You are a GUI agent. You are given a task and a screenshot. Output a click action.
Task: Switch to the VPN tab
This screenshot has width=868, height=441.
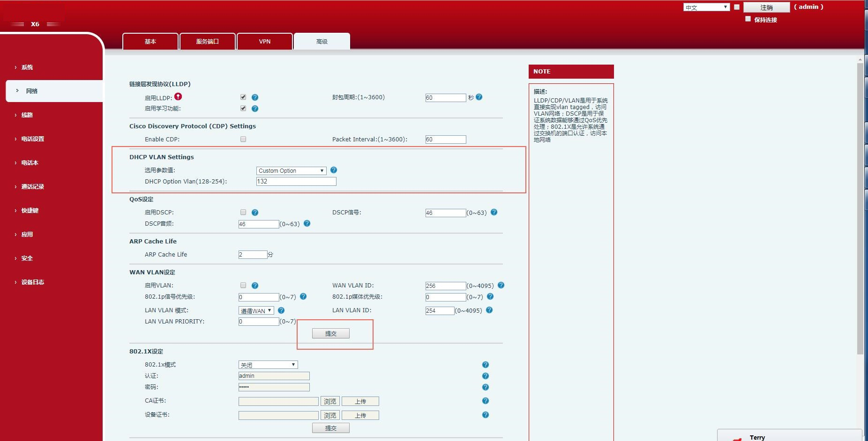(265, 41)
